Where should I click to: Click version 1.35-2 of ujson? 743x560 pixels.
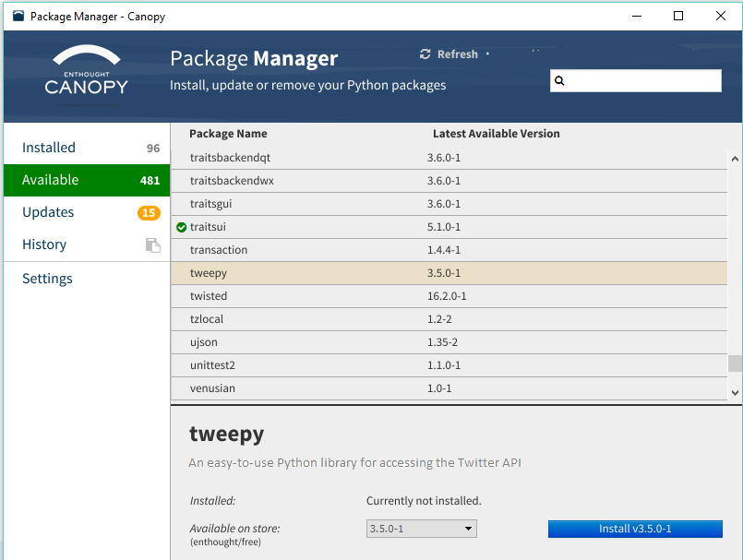coord(443,342)
